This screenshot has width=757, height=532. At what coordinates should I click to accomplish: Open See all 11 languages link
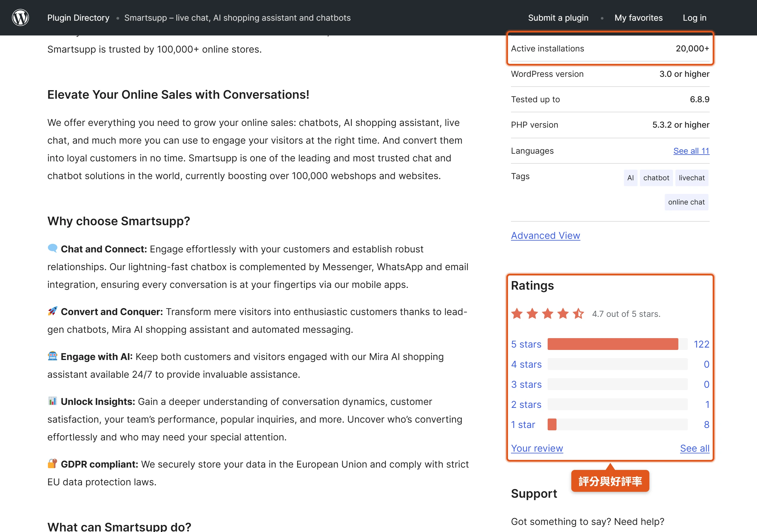click(x=691, y=151)
